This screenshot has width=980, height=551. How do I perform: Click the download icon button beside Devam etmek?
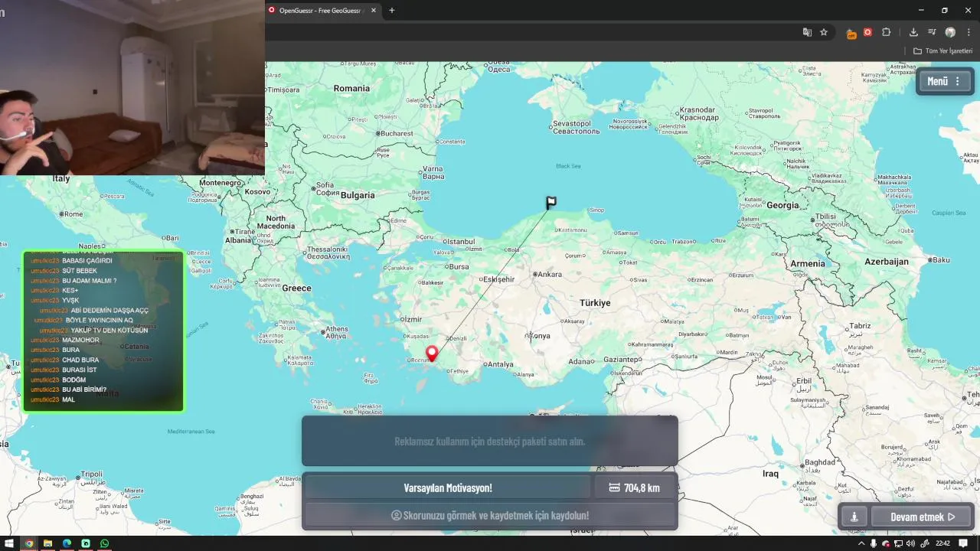pos(854,517)
